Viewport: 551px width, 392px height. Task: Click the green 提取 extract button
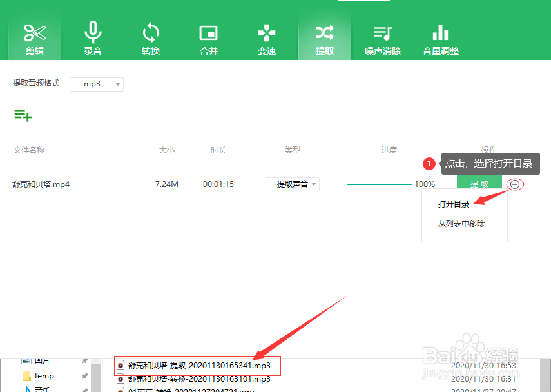tap(479, 183)
